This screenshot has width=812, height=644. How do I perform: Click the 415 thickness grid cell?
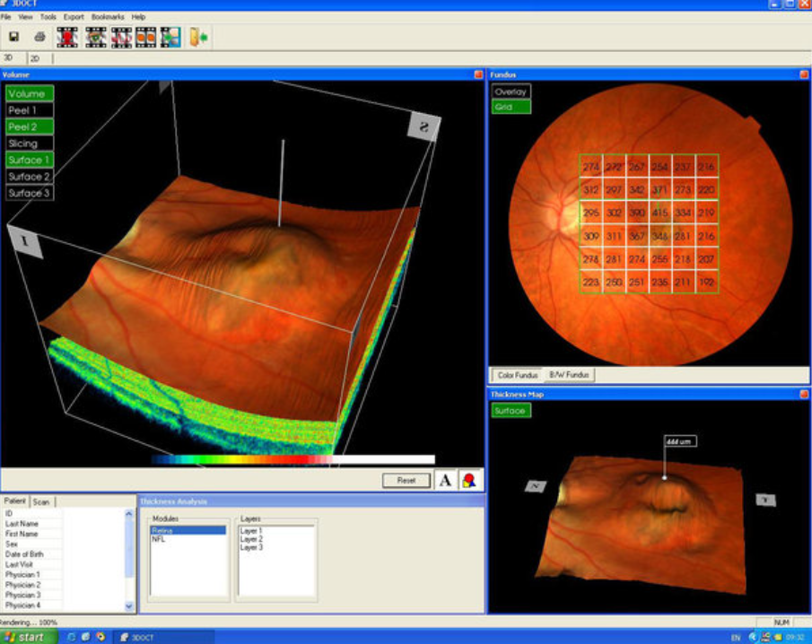tap(660, 213)
